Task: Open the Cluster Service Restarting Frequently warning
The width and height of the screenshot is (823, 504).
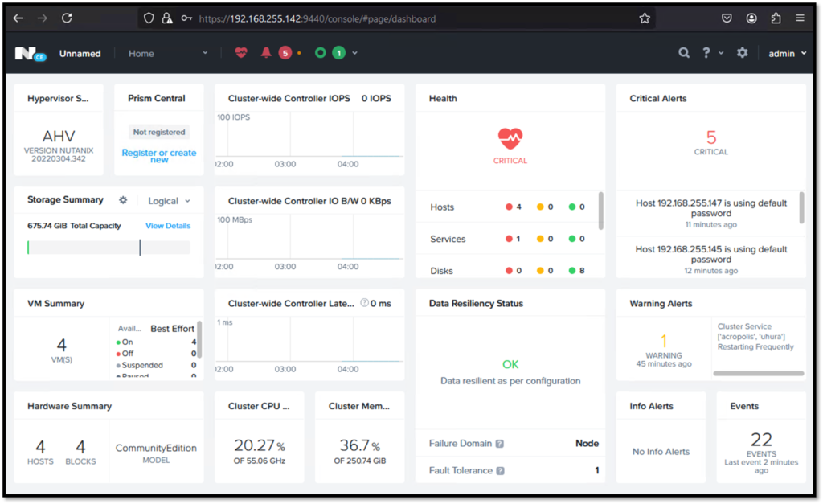Action: click(755, 337)
